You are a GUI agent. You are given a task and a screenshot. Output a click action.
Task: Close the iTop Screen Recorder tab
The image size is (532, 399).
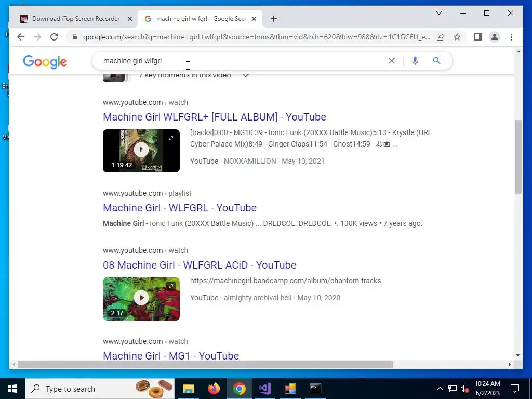tap(129, 19)
